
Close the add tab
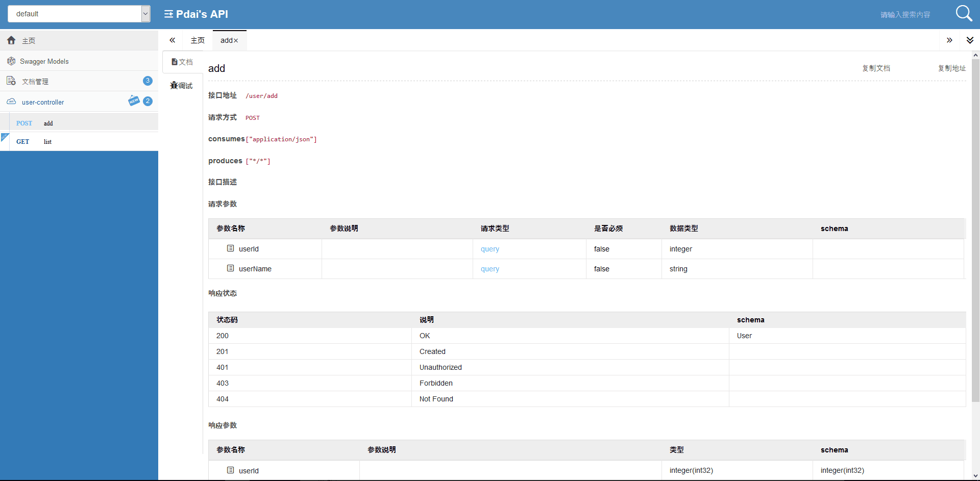coord(236,41)
